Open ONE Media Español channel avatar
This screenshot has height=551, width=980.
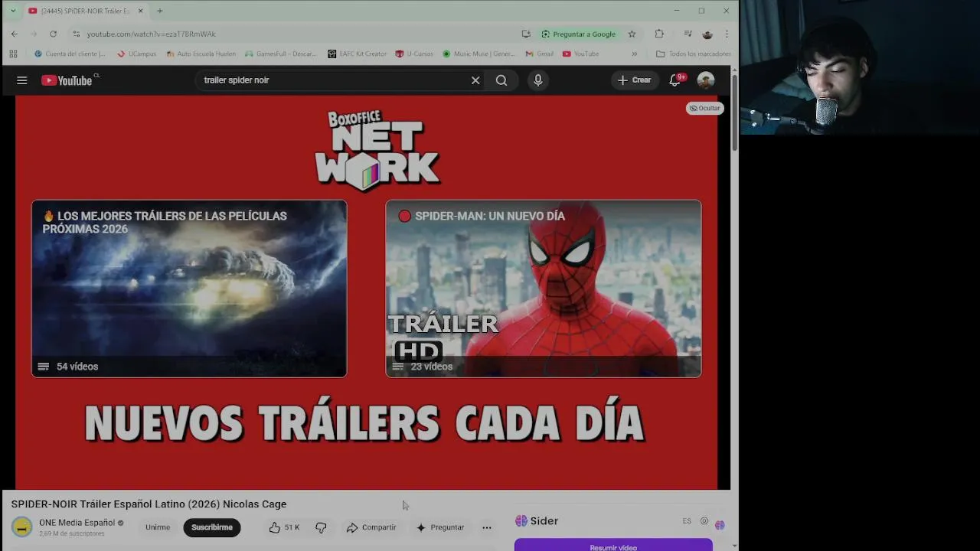pyautogui.click(x=22, y=527)
